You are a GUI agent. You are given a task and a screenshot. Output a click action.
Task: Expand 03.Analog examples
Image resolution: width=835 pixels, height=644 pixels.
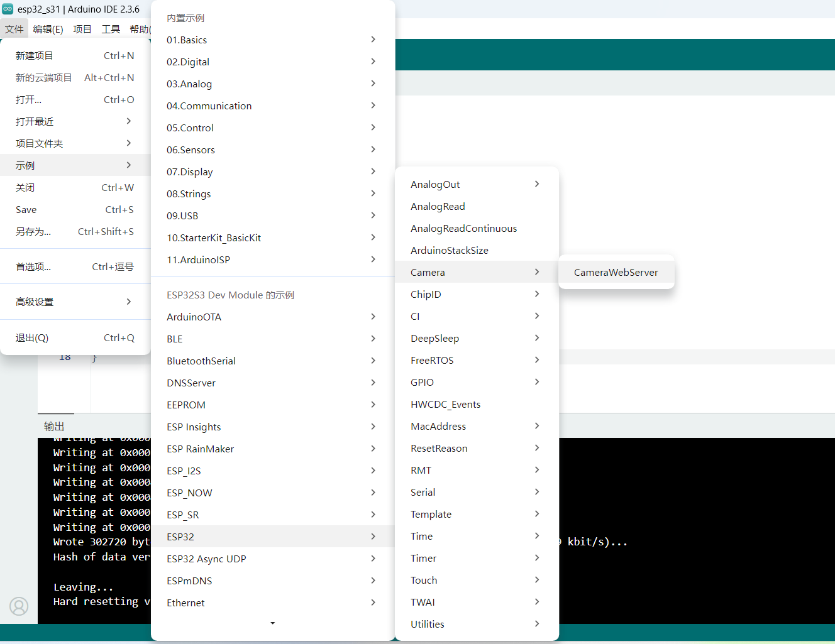coord(273,84)
